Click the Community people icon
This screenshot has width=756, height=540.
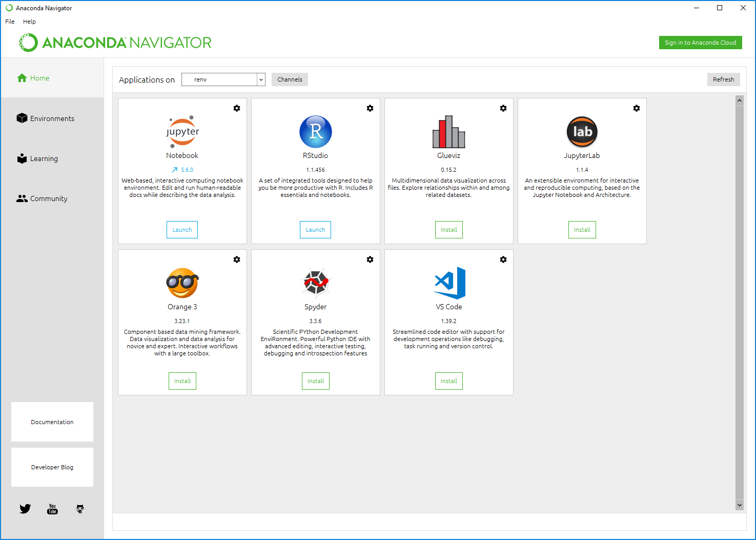tap(22, 198)
